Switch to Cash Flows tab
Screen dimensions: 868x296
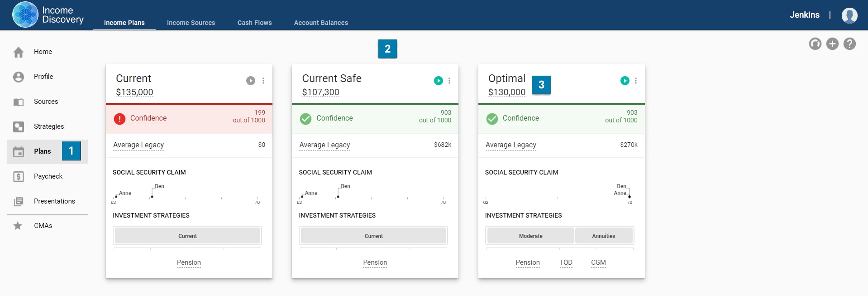pyautogui.click(x=255, y=23)
